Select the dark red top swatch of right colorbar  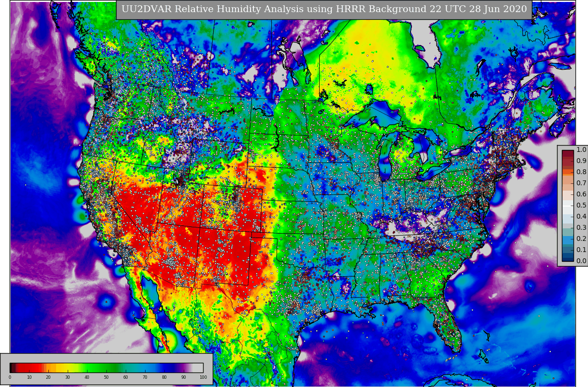[568, 153]
